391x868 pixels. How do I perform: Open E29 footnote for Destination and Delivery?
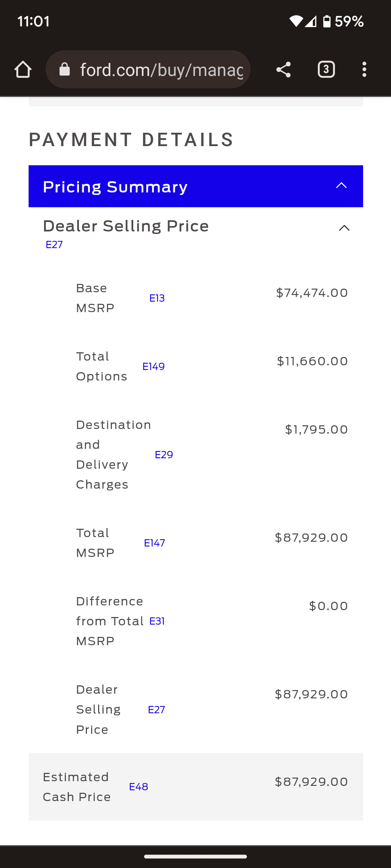[164, 455]
